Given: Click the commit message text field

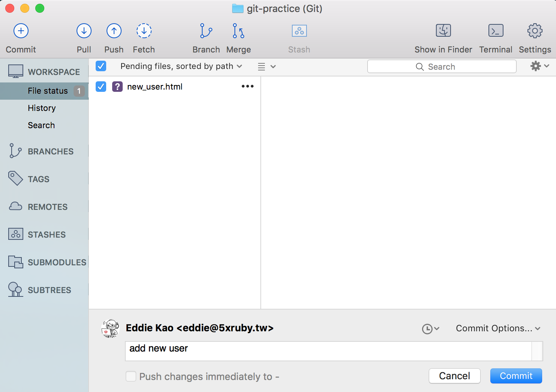Looking at the screenshot, I should [328, 351].
